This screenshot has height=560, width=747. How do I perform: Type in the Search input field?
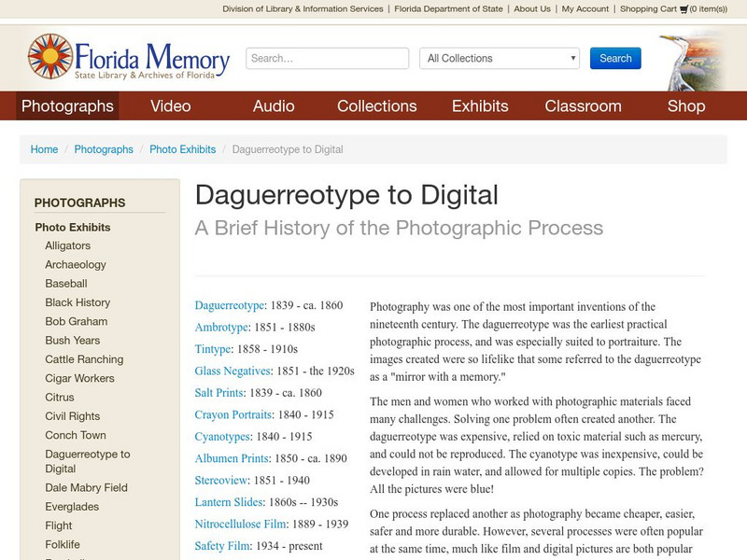point(327,58)
